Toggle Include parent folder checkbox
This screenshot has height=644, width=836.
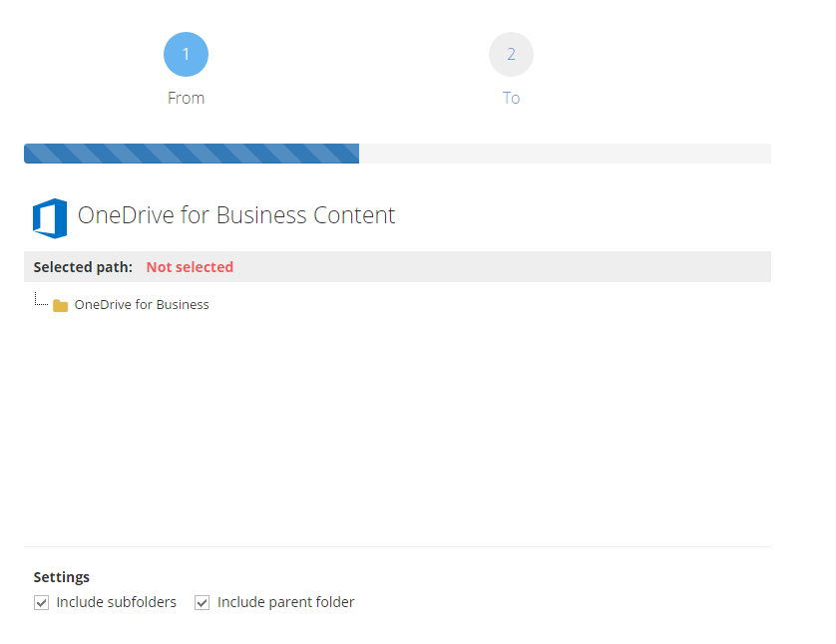point(203,602)
